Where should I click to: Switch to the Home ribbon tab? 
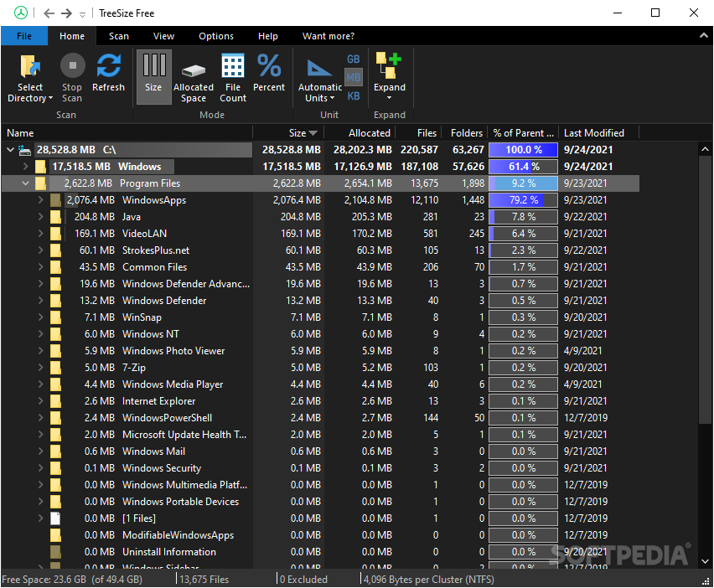click(72, 36)
